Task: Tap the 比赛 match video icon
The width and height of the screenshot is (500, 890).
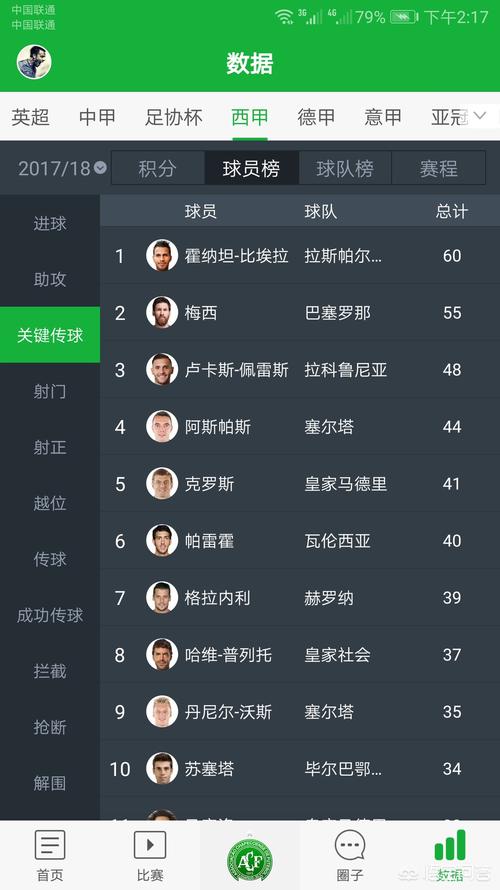Action: coord(150,845)
